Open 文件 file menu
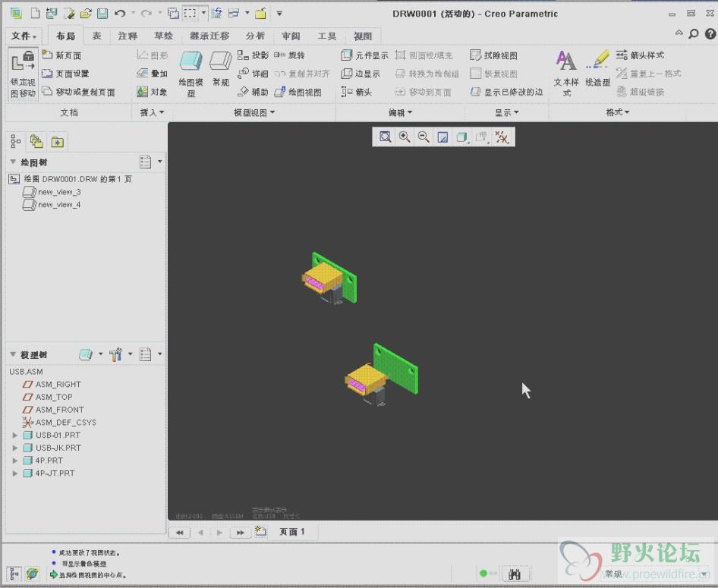Screen dimensions: 718x588 24,36
